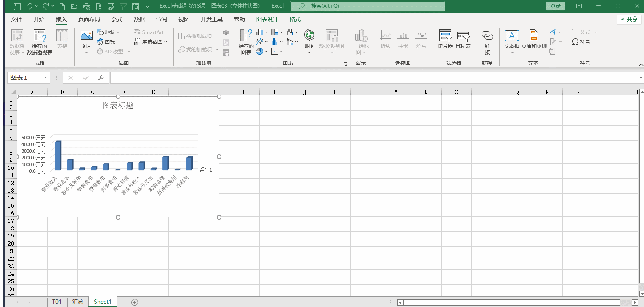
Task: Open the 格式 tab
Action: [295, 20]
